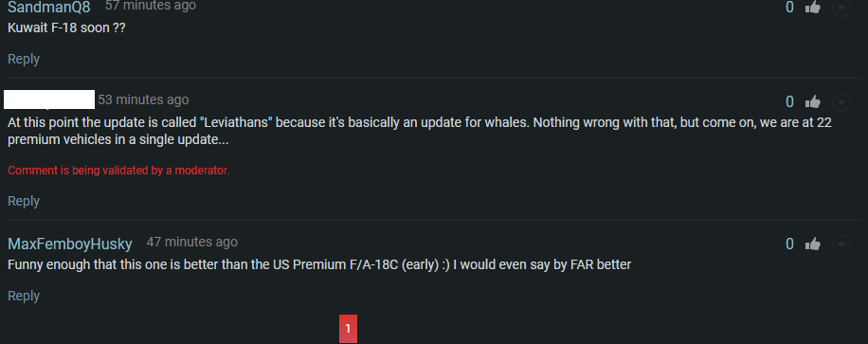Screen dimensions: 868x344
Task: Click the like count on SandmanQ8's comment
Action: pyautogui.click(x=790, y=8)
